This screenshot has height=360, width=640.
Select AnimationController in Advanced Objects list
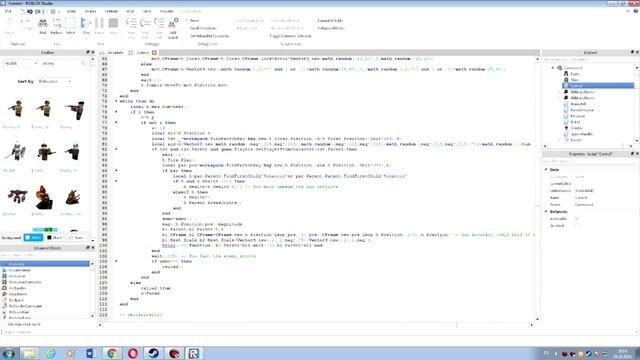tap(25, 282)
